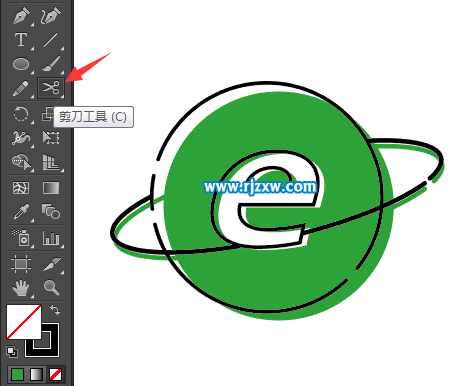Apply green Color mode button
This screenshot has height=386, width=471.
point(17,374)
